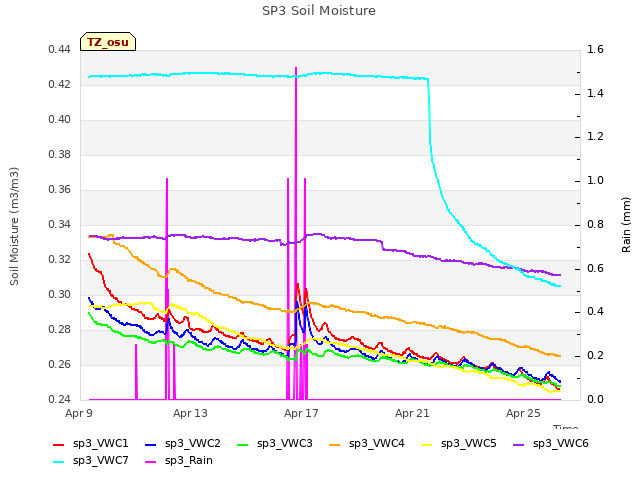The image size is (640, 480).
Task: Click the Apr 17 date tick label
Action: pos(301,413)
